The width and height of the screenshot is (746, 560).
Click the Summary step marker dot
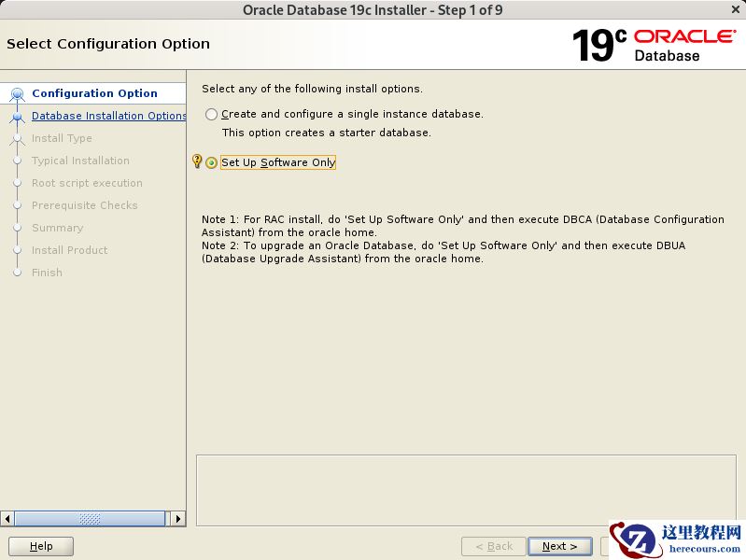[17, 228]
